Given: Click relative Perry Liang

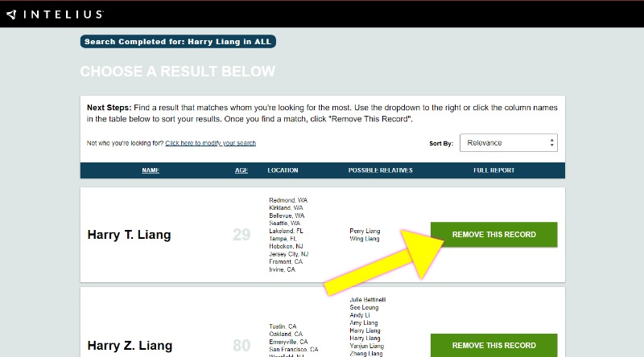Looking at the screenshot, I should (x=365, y=231).
